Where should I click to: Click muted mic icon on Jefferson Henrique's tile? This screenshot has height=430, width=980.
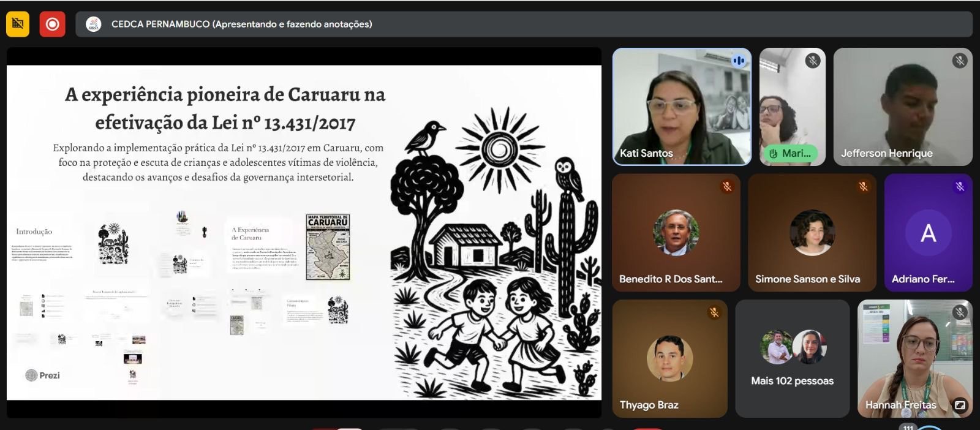[x=959, y=61]
